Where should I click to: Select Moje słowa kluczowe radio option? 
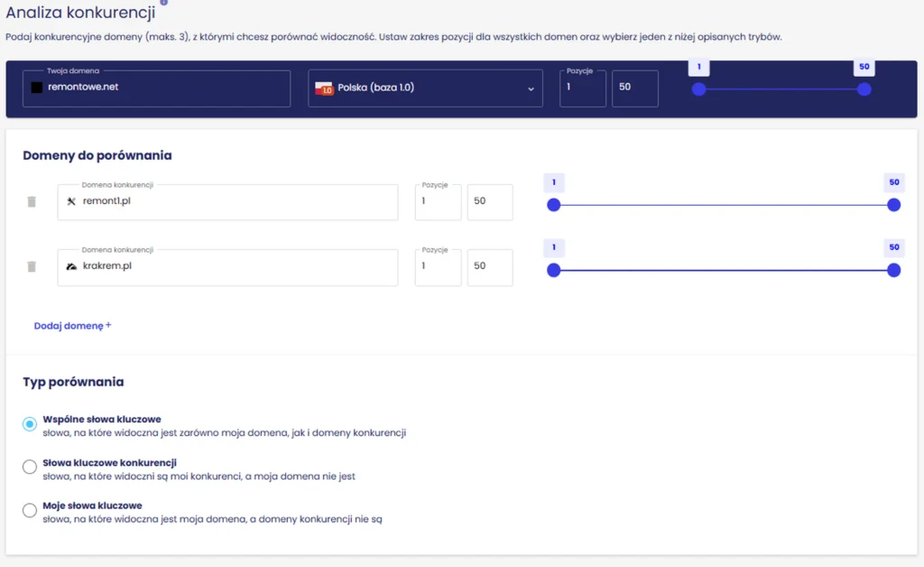click(30, 510)
